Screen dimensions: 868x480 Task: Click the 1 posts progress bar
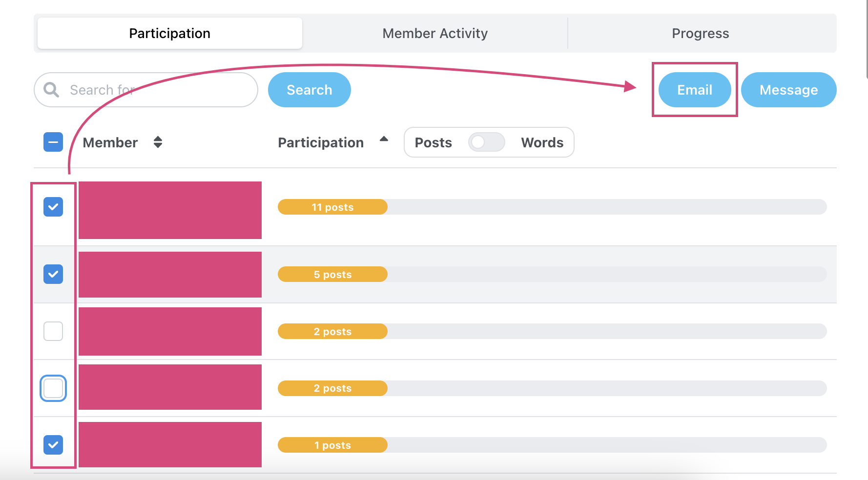tap(552, 445)
